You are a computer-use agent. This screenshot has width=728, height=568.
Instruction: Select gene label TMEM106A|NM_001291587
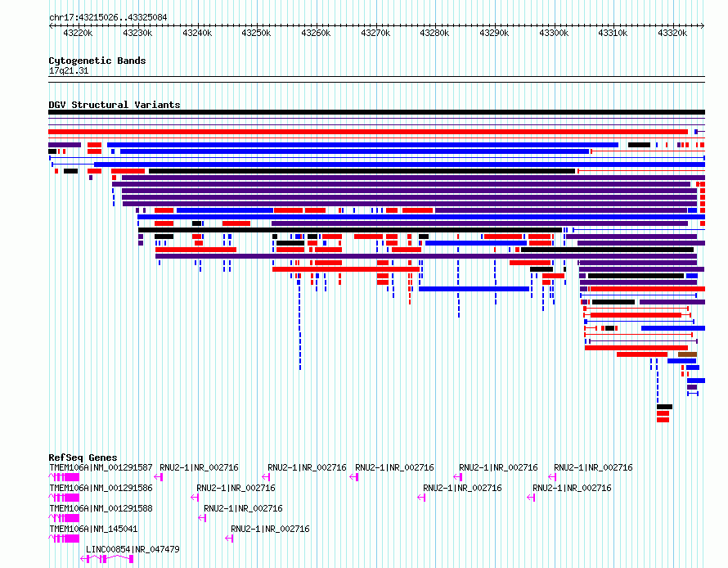click(101, 467)
